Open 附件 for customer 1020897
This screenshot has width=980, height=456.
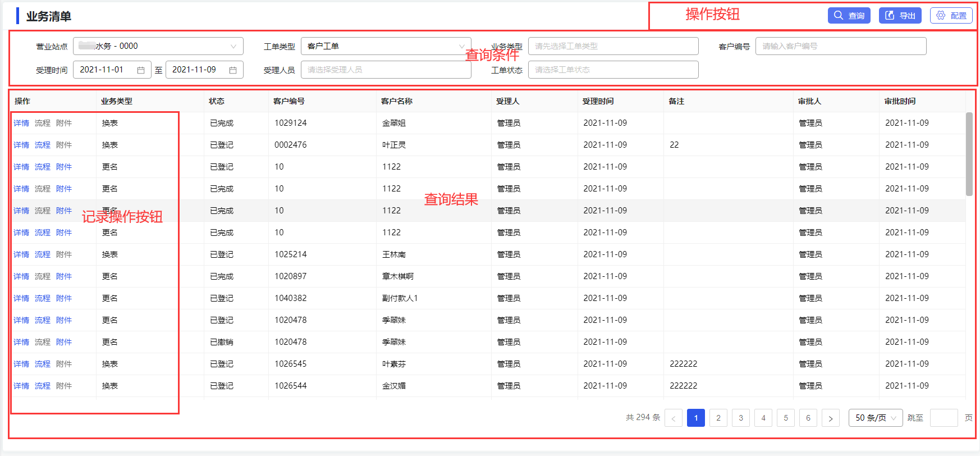(64, 276)
